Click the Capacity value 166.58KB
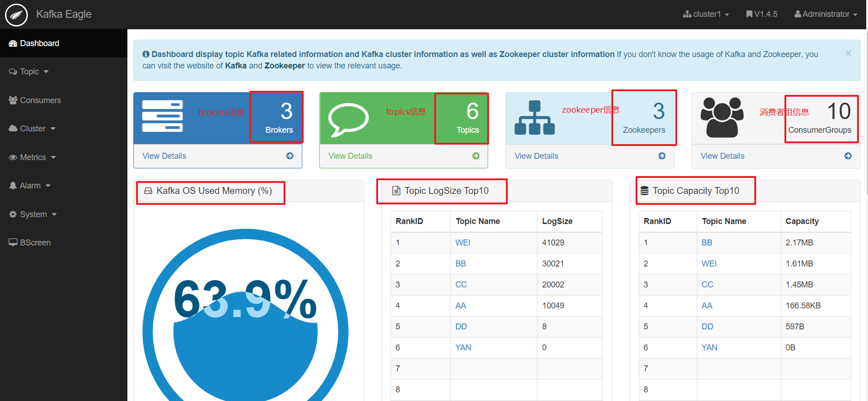This screenshot has height=401, width=868. tap(803, 306)
